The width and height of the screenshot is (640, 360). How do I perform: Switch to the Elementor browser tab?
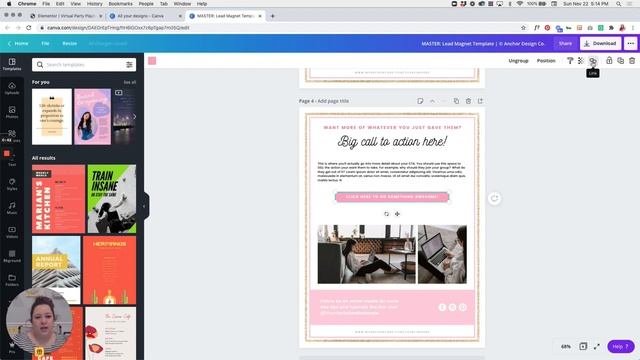click(x=66, y=16)
